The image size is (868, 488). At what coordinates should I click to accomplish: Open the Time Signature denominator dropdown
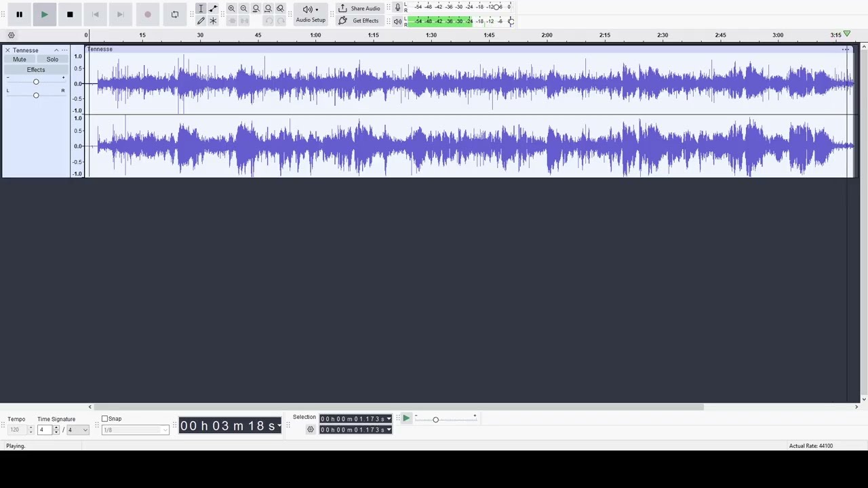[77, 430]
